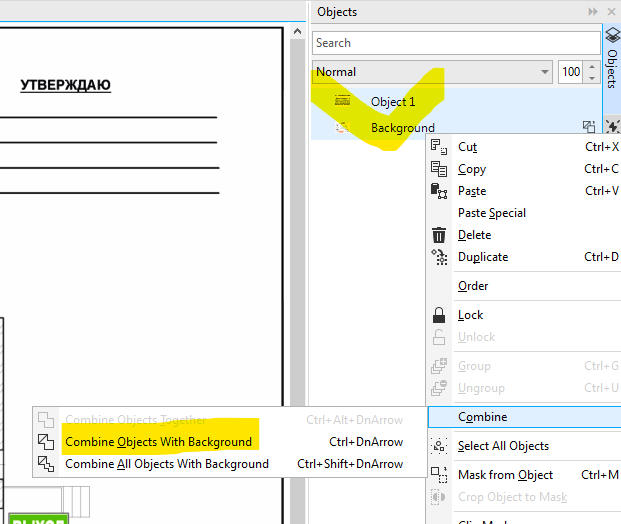
Task: Click the Paste icon in context menu
Action: (x=439, y=191)
